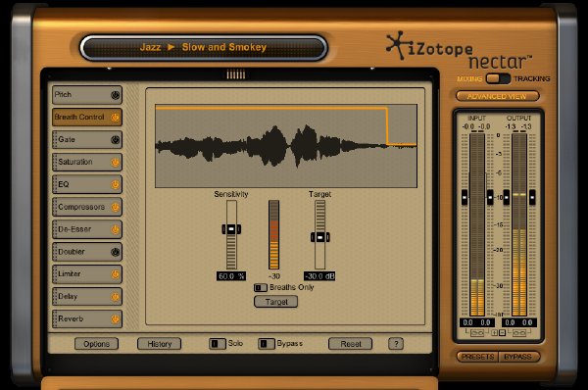Image resolution: width=588 pixels, height=390 pixels.
Task: Select the Limiter module tab
Action: click(x=87, y=274)
